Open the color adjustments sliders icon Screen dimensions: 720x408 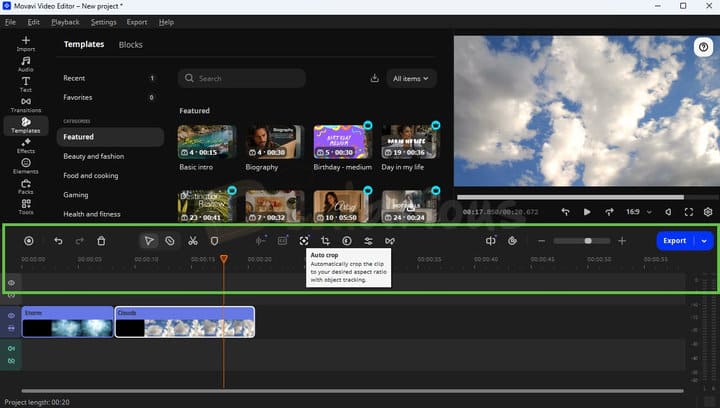pos(368,241)
